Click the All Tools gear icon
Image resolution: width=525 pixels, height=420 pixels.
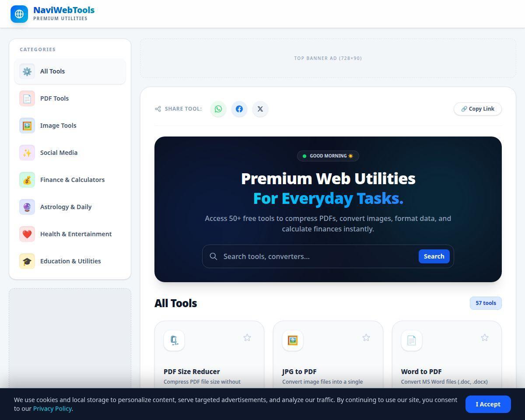[x=27, y=71]
